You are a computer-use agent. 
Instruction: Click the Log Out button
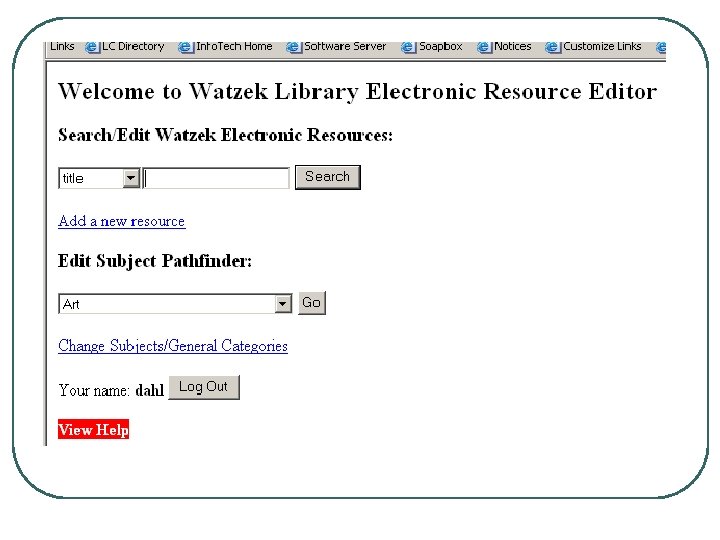(x=204, y=387)
